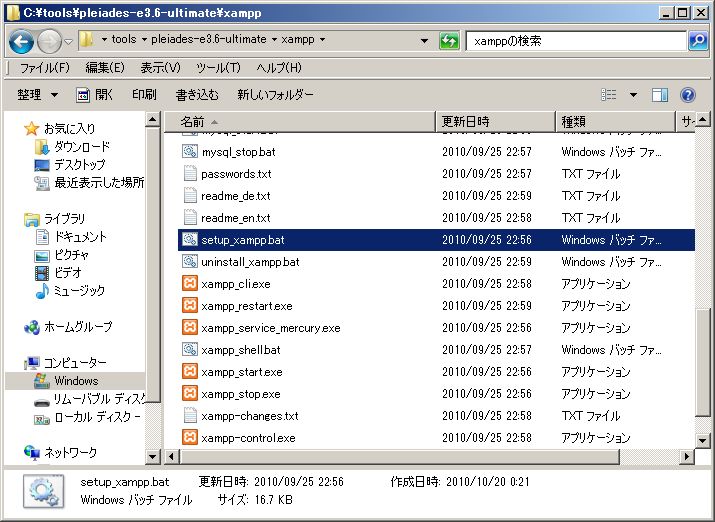Viewport: 715px width, 522px height.
Task: Open dropdown arrow before tools breadcrumb
Action: click(x=104, y=40)
